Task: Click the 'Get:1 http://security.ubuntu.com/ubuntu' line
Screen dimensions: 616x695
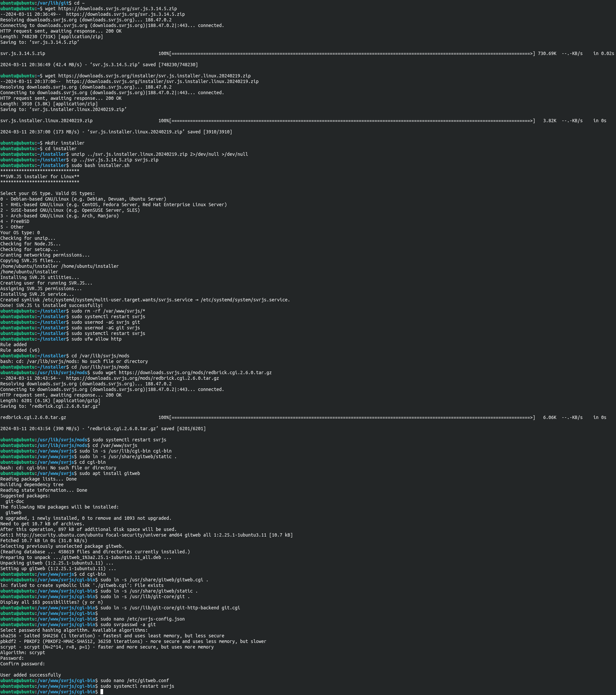Action: click(x=147, y=535)
